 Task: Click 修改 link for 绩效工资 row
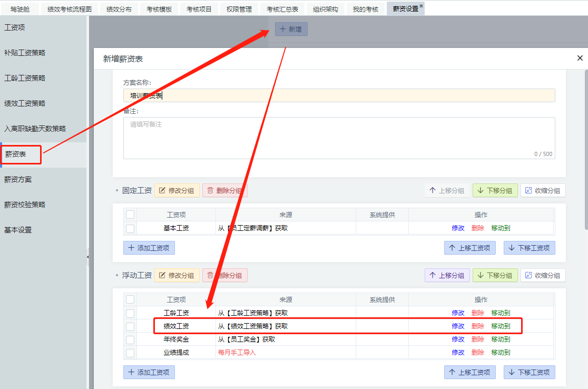click(x=458, y=326)
